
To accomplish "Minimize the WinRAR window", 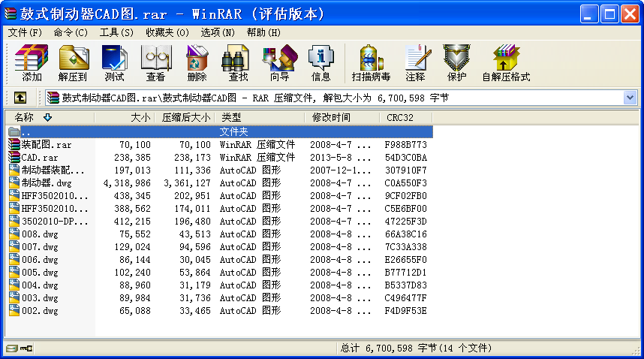I will coord(589,14).
